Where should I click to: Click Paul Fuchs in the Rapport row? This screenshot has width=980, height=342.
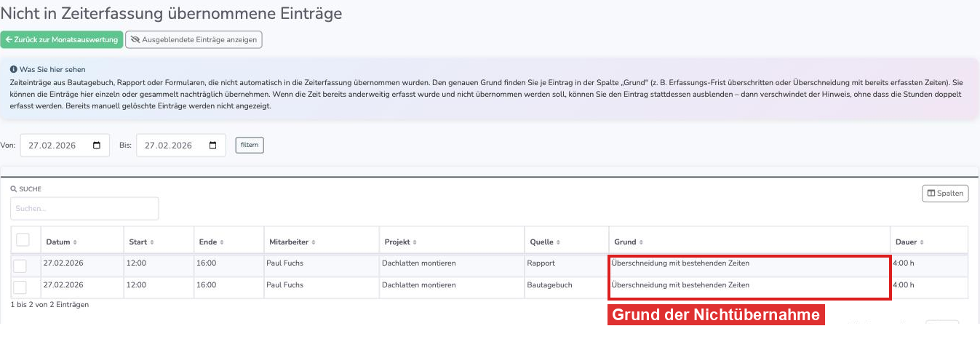tap(284, 263)
